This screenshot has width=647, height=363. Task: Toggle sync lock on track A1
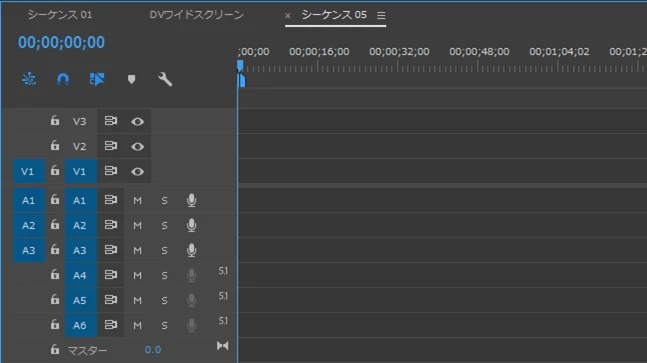pyautogui.click(x=111, y=200)
